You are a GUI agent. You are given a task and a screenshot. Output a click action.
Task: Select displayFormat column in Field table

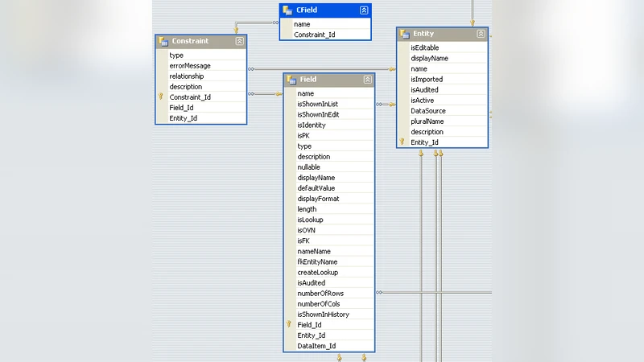pyautogui.click(x=318, y=199)
